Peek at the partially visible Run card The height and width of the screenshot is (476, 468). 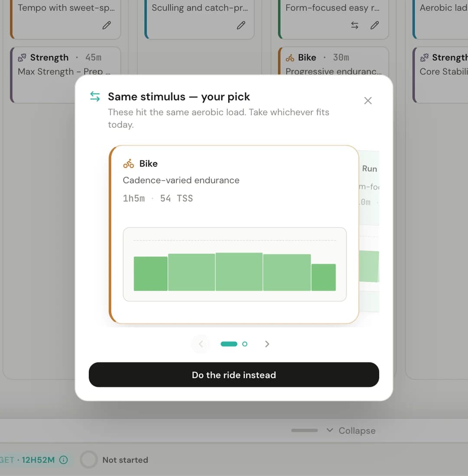tap(369, 231)
